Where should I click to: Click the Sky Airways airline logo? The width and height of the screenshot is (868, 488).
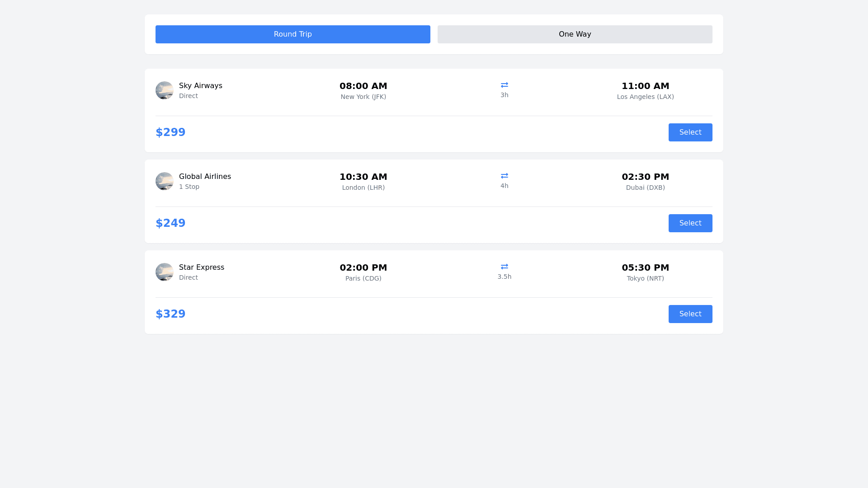[x=165, y=90]
